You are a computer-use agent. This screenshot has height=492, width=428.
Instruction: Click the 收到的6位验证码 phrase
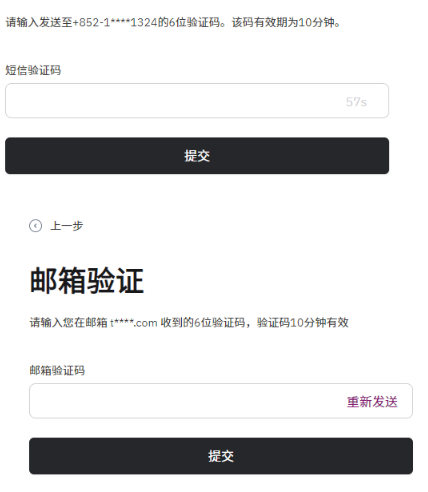203,322
